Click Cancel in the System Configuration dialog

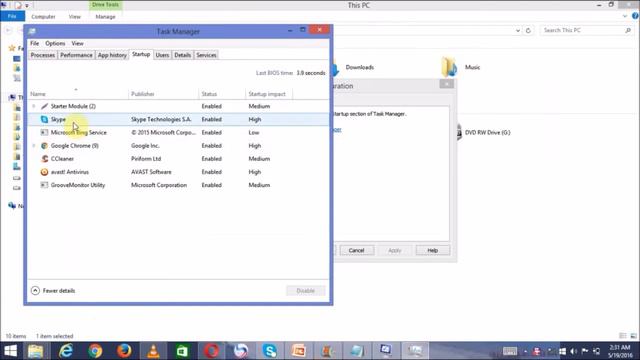tap(357, 250)
